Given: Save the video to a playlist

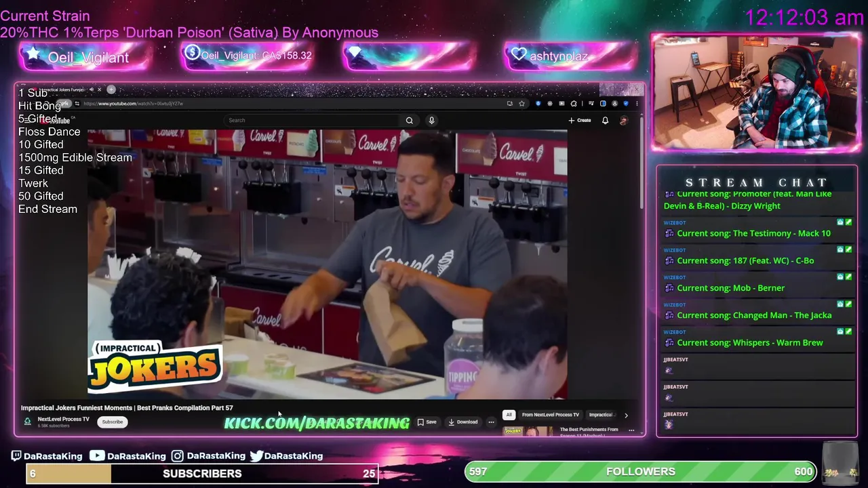Looking at the screenshot, I should [427, 422].
